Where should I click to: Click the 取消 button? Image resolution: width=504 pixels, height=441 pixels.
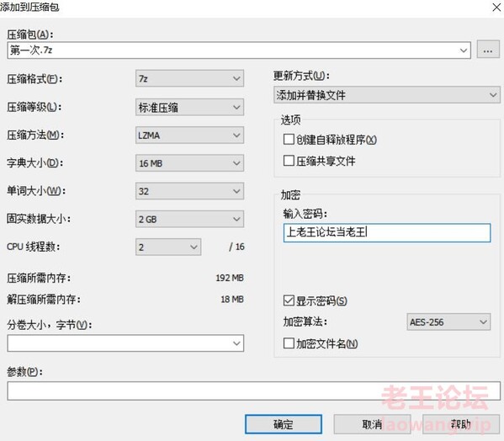tap(372, 424)
